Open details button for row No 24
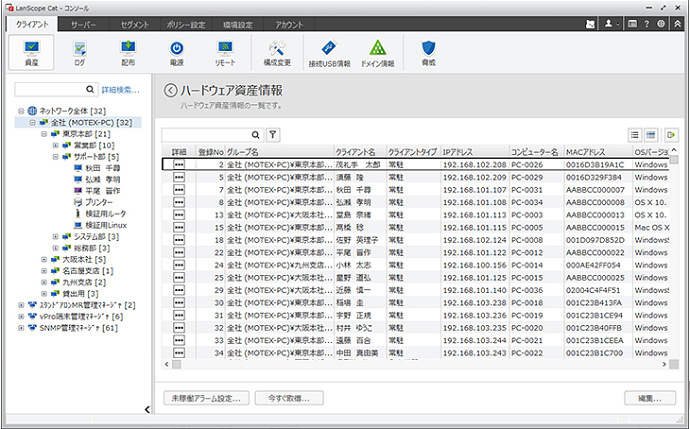Image resolution: width=690 pixels, height=429 pixels. pos(179,265)
